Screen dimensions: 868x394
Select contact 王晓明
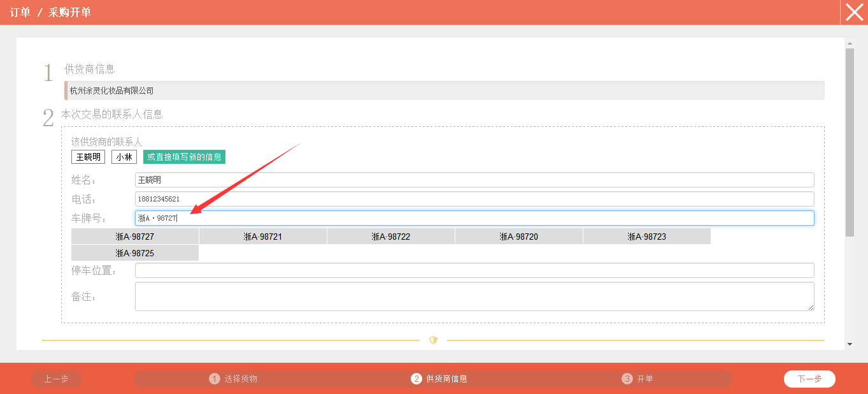[88, 157]
